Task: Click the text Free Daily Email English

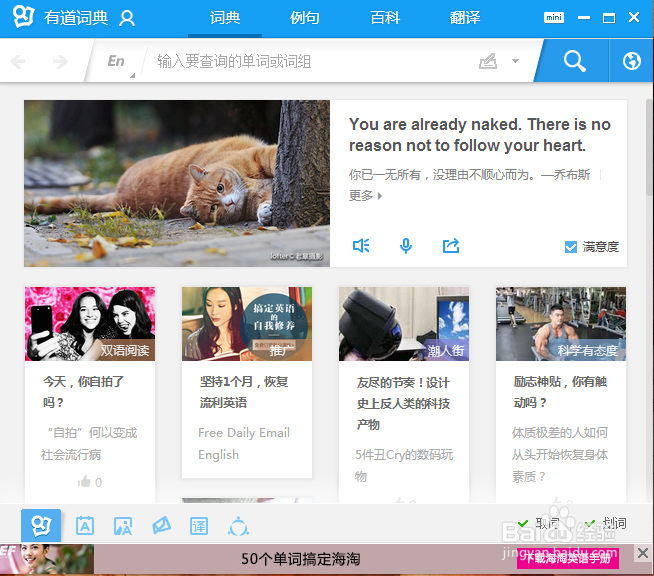Action: 244,443
